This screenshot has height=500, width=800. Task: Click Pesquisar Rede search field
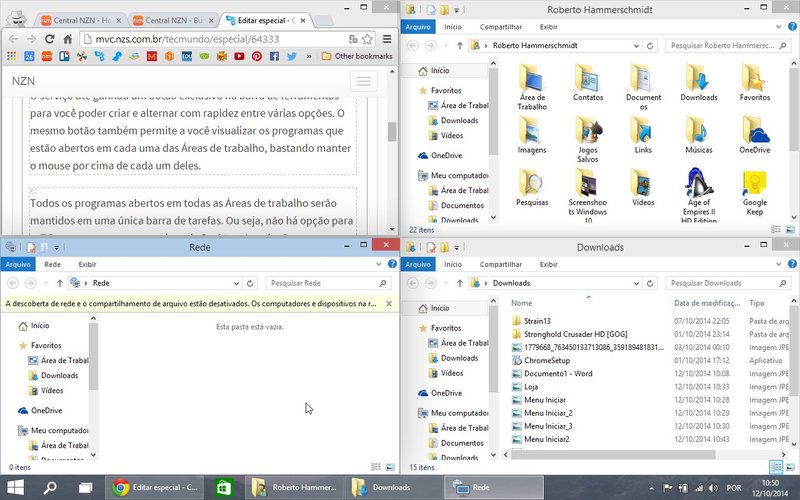[x=329, y=283]
